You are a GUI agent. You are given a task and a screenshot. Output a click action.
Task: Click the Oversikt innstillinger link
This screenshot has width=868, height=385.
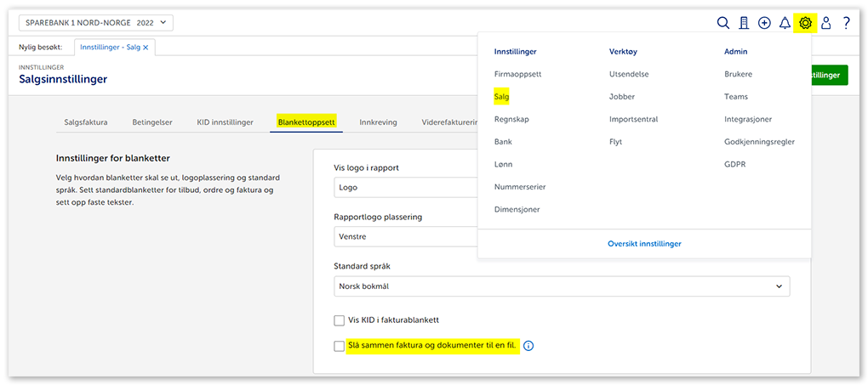(x=644, y=244)
